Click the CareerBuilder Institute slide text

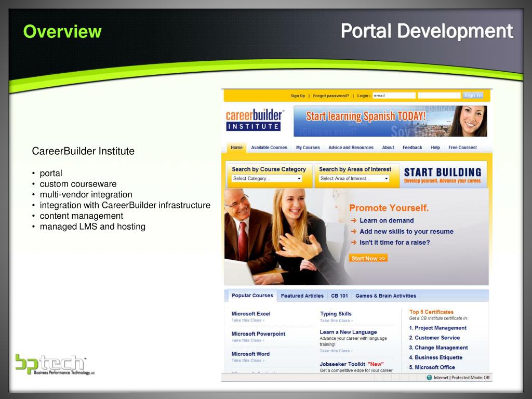coord(83,151)
